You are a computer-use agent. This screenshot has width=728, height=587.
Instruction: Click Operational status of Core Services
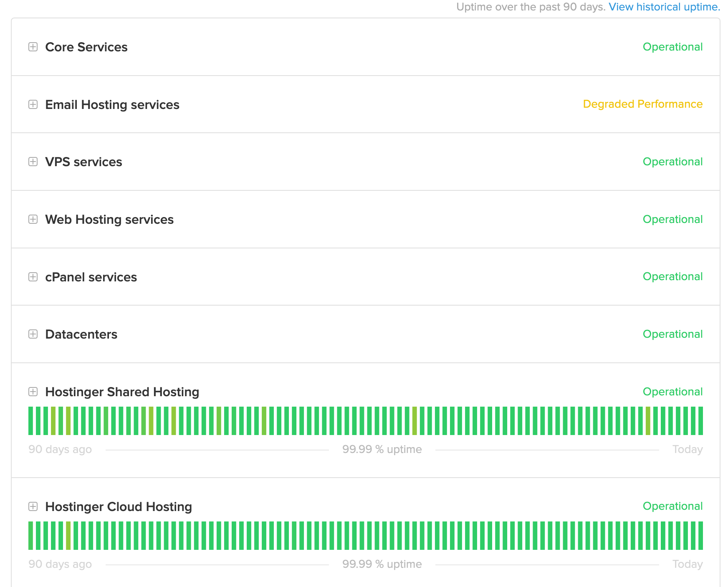pyautogui.click(x=672, y=47)
